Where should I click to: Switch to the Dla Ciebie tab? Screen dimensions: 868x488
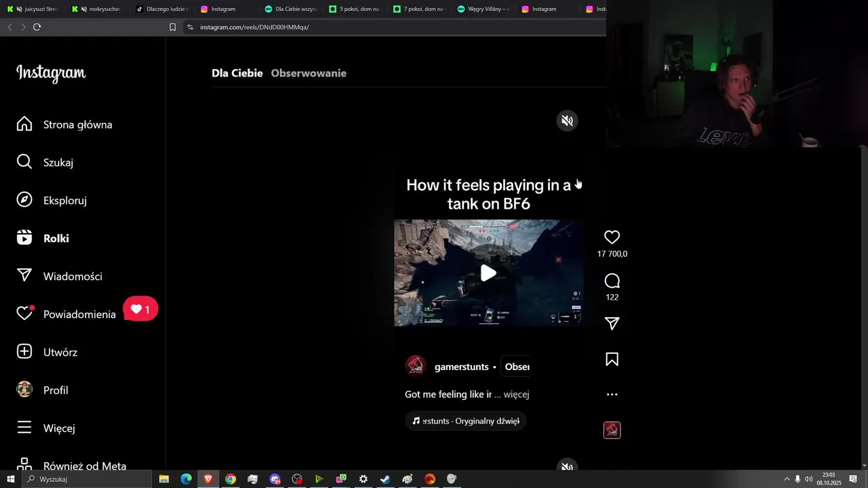click(x=237, y=73)
